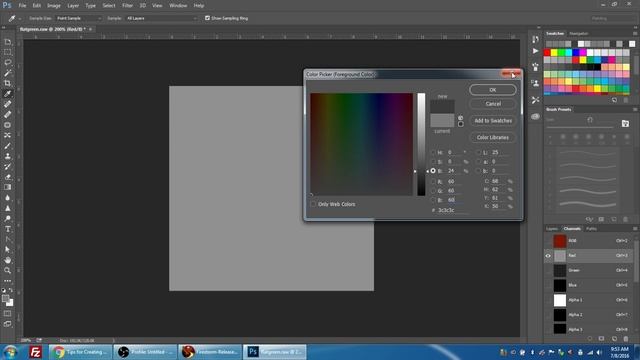Load channel as selection icon

(590, 339)
